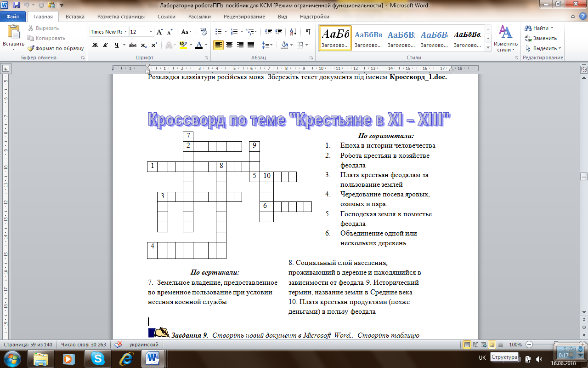Open the line spacing dropdown

[267, 45]
